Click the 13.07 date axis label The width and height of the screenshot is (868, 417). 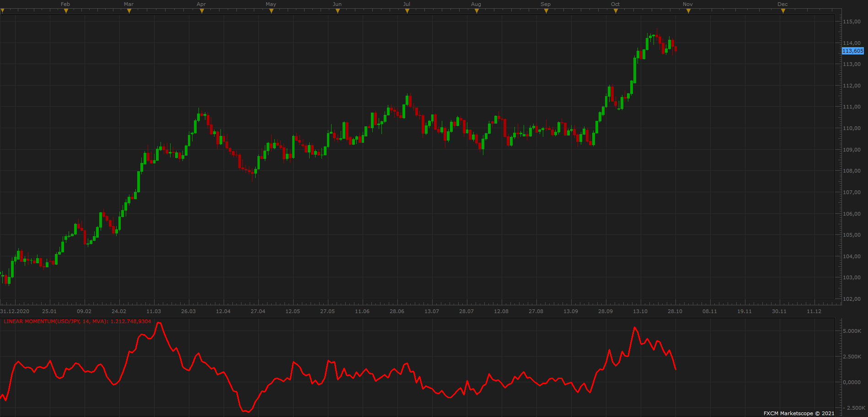pos(432,311)
